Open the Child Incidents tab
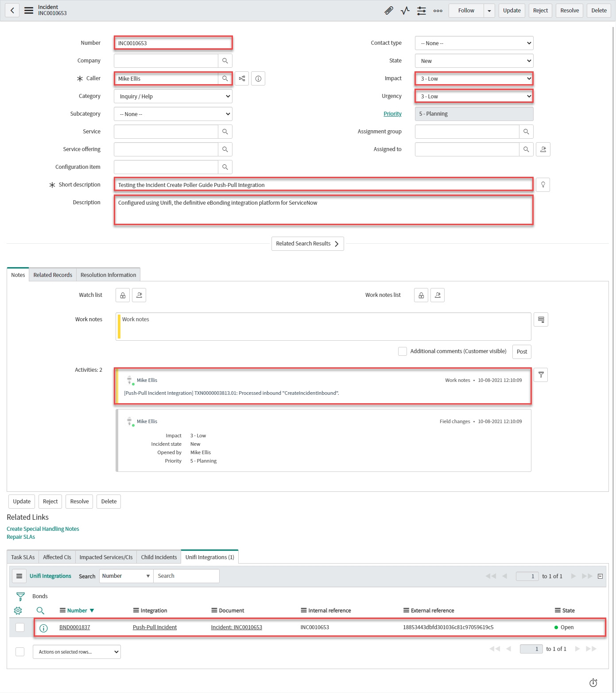This screenshot has width=616, height=693. 159,557
